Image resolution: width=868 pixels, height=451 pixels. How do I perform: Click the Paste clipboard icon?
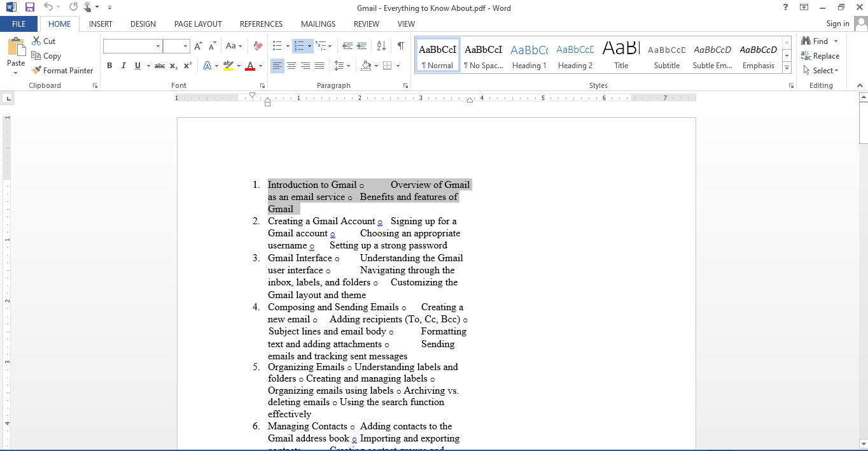pos(16,48)
